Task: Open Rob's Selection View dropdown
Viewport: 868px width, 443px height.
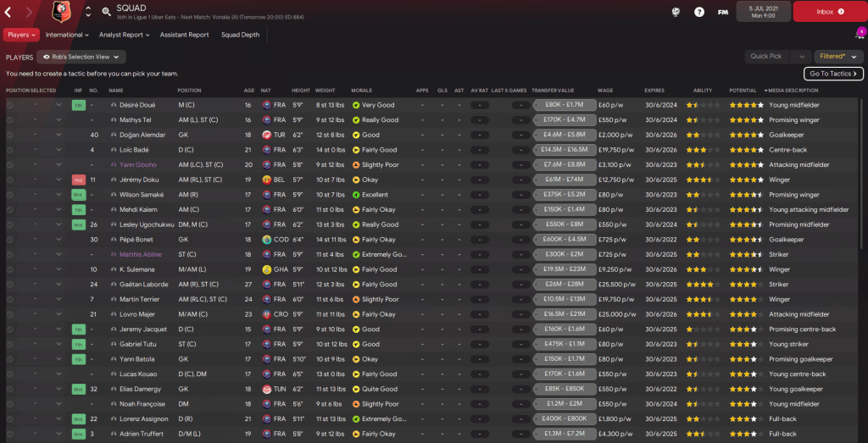Action: click(x=81, y=57)
